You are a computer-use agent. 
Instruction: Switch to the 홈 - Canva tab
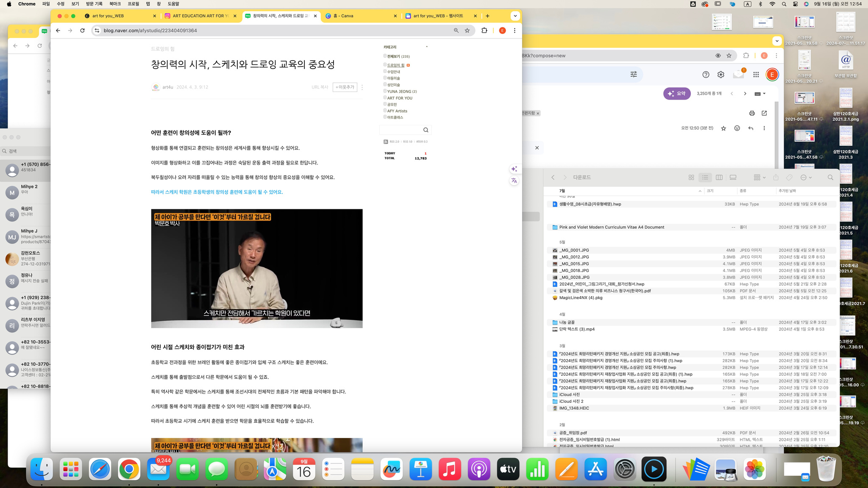pyautogui.click(x=361, y=16)
